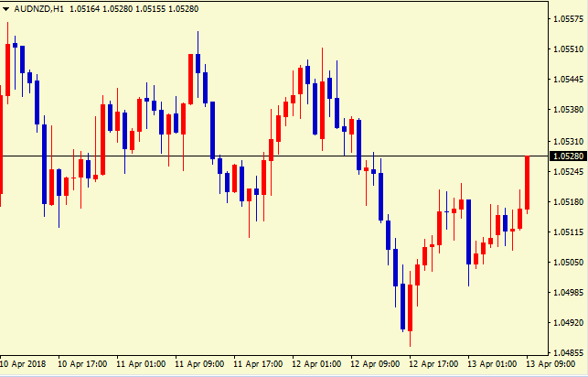Click the 13 Apr 01:00 time label
Image resolution: width=588 pixels, height=377 pixels.
(494, 364)
